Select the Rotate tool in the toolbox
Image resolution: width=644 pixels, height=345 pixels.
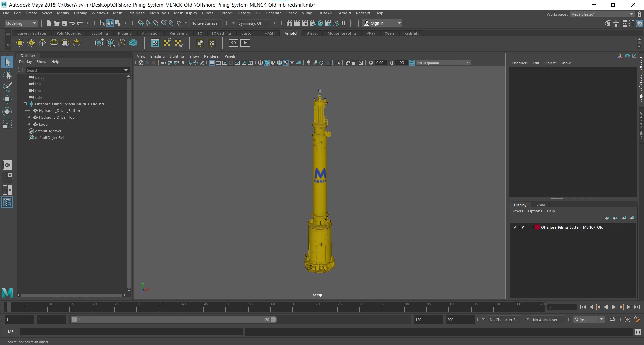7,111
